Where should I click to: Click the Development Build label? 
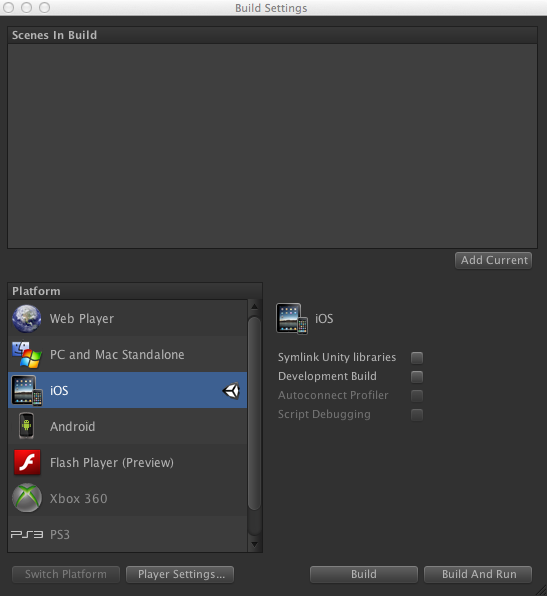coord(327,376)
